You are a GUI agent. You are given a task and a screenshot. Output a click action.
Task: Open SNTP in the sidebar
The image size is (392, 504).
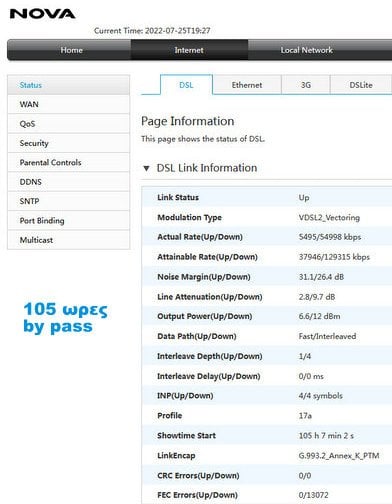(68, 201)
